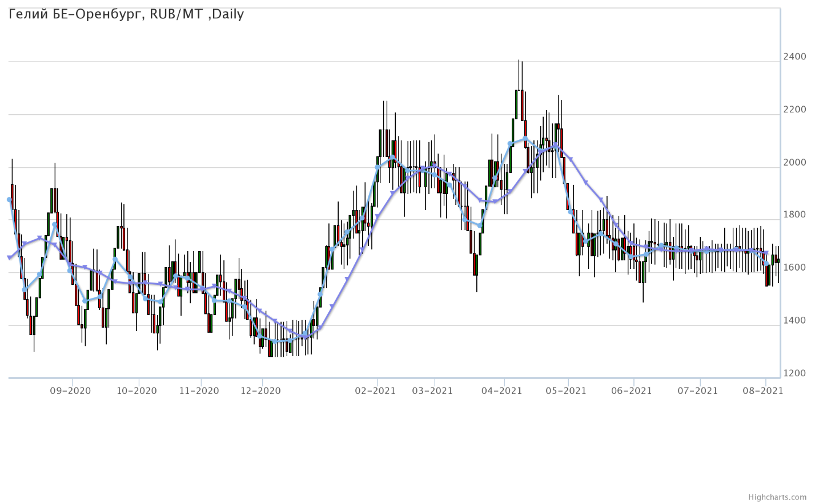Image resolution: width=815 pixels, height=504 pixels.
Task: Select the 09-2020 date axis label
Action: pyautogui.click(x=71, y=391)
